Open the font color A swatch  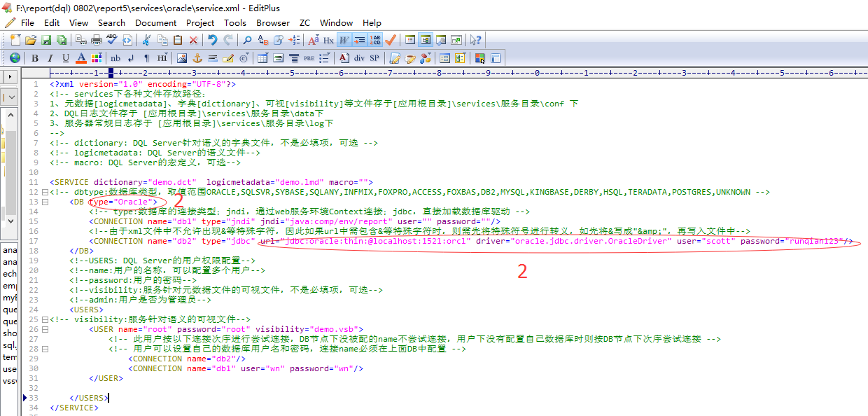click(81, 58)
